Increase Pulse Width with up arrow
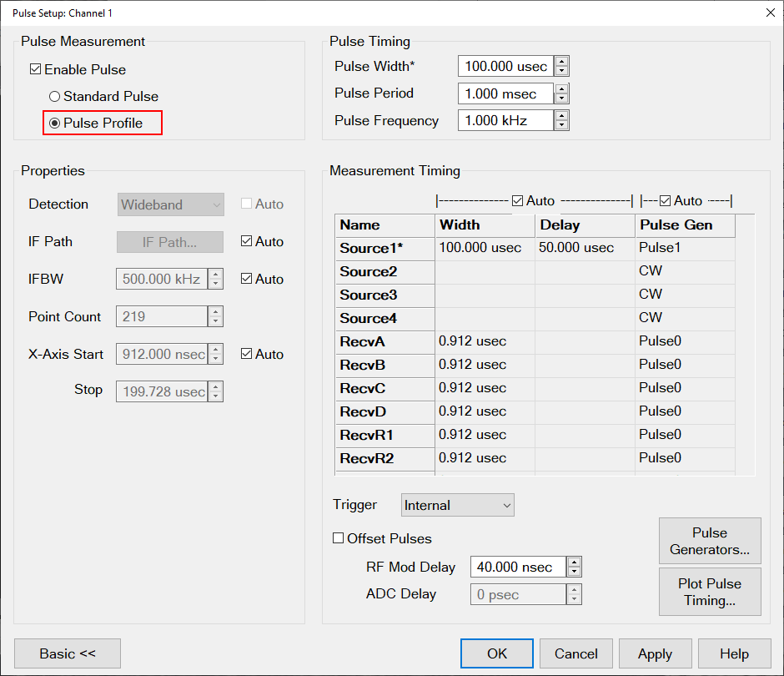Viewport: 784px width, 676px height. coord(562,62)
